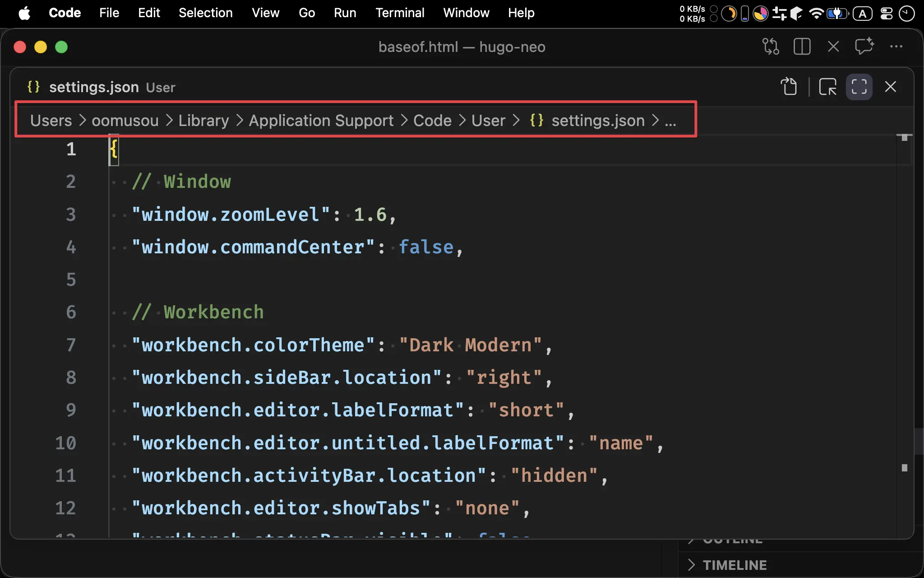Click the X icon next to split editor
Screen dimensions: 924x578
[833, 47]
